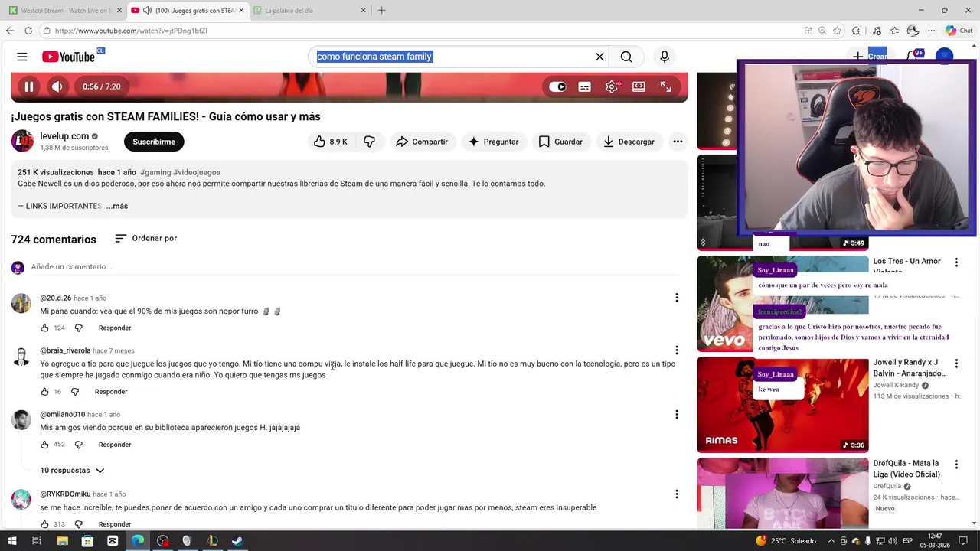Open the Copilot Chat button
Screen dimensions: 980x551
(959, 31)
